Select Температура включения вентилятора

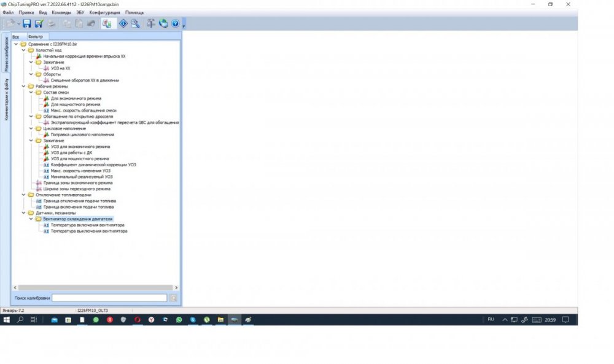click(87, 225)
